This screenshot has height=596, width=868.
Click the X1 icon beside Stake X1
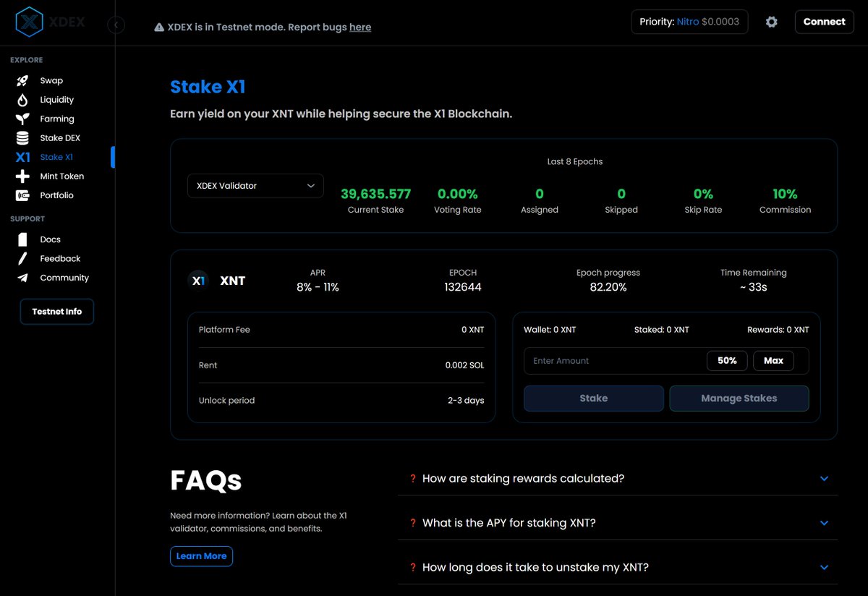tap(23, 157)
